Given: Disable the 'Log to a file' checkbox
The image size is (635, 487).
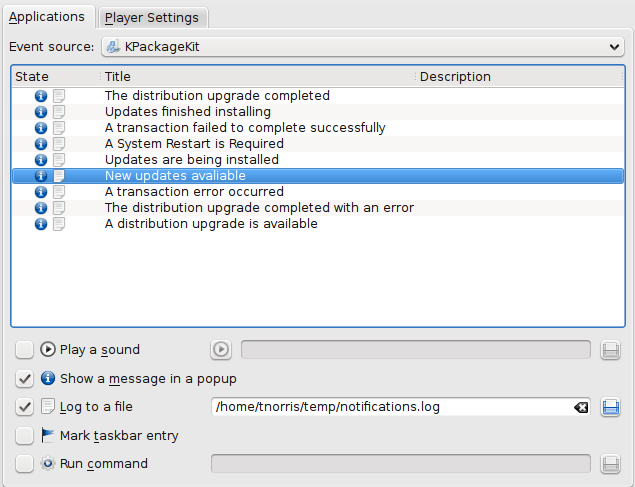Looking at the screenshot, I should (25, 407).
